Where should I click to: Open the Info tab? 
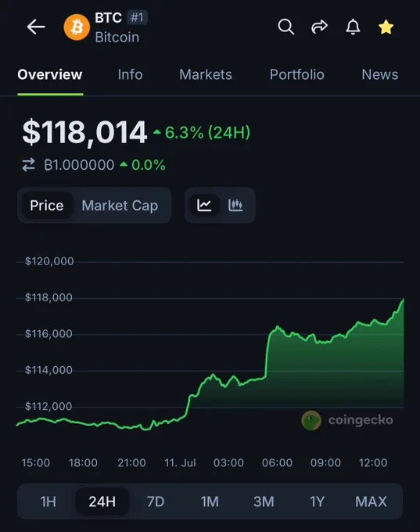131,74
